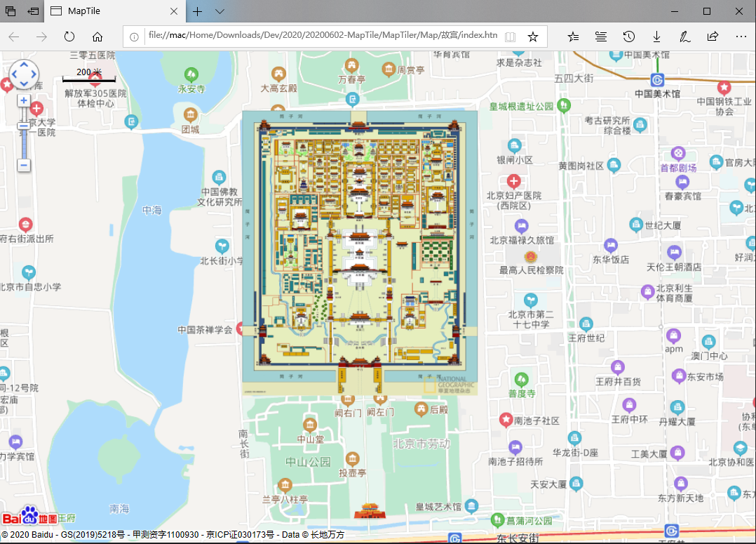
Task: Click the Forbidden City map overlay
Action: (x=360, y=253)
